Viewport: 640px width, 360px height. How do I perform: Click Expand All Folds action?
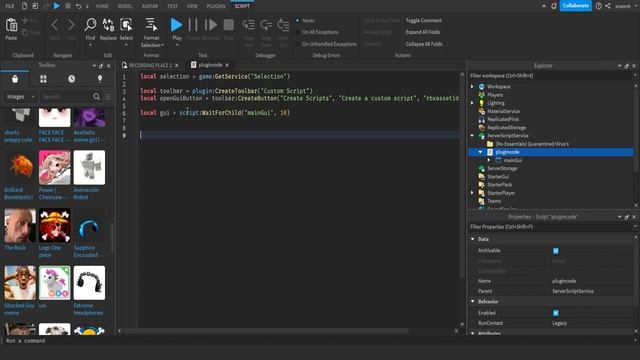point(422,32)
